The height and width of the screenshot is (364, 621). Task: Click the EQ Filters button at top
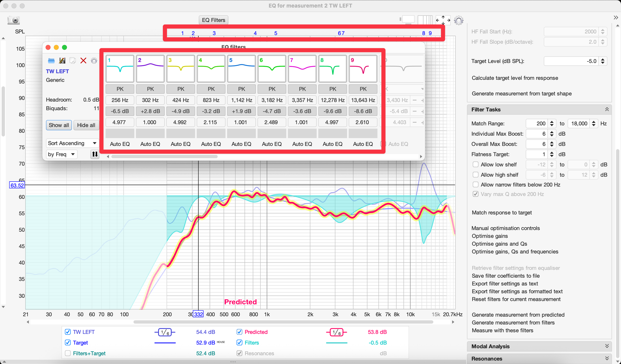coord(213,20)
